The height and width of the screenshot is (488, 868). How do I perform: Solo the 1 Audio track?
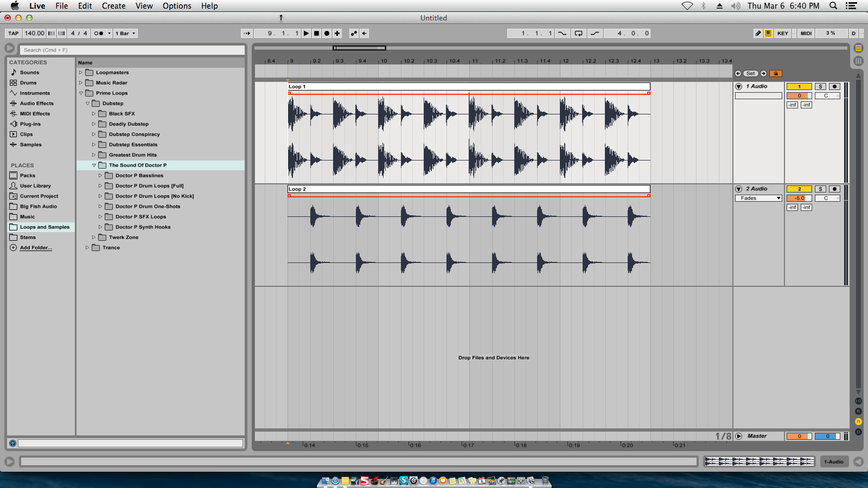pos(821,86)
